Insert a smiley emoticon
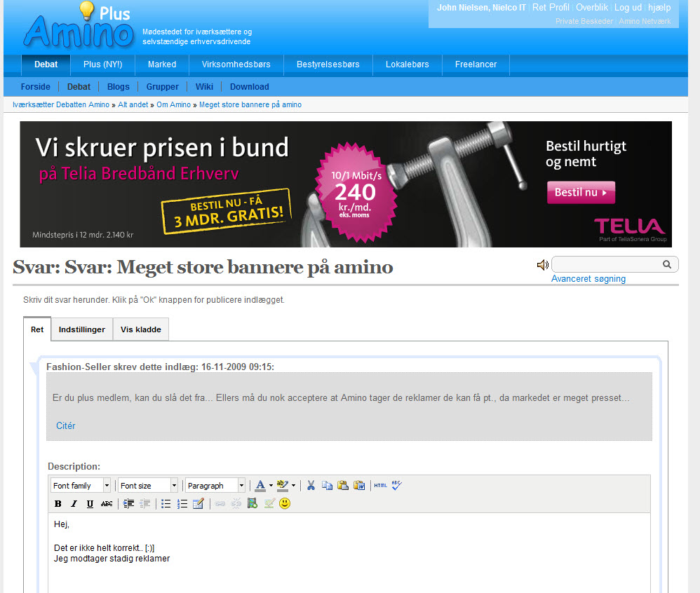Image resolution: width=700 pixels, height=593 pixels. 285,503
